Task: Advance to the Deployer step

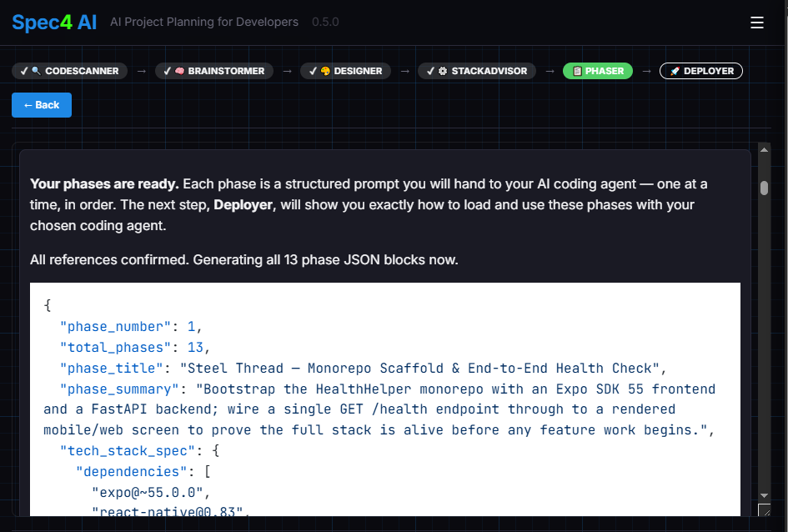Action: point(701,71)
